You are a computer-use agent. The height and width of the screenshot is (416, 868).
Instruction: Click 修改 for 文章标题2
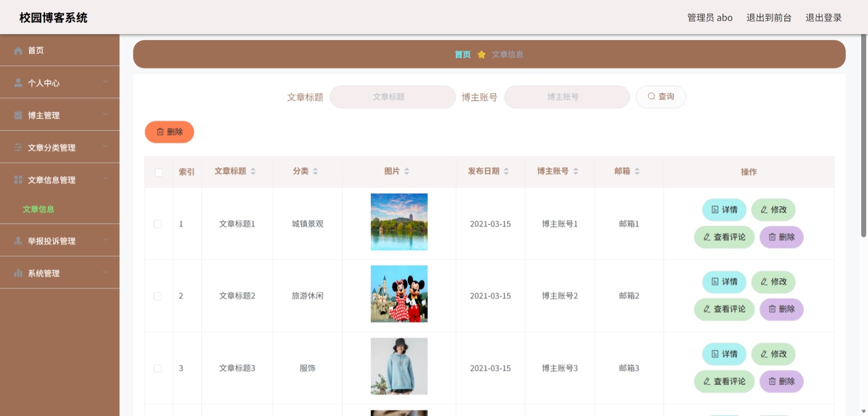click(773, 281)
